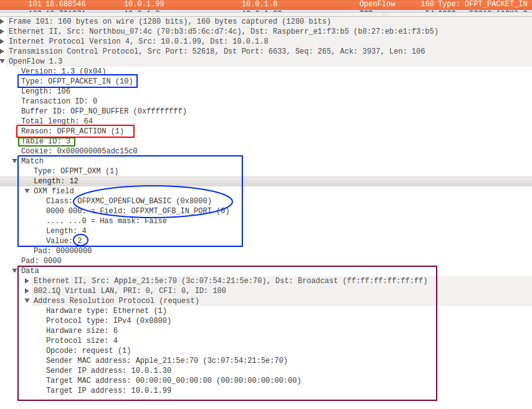Screen dimensions: 532x409
Task: Collapse the Data section
Action: coord(16,271)
